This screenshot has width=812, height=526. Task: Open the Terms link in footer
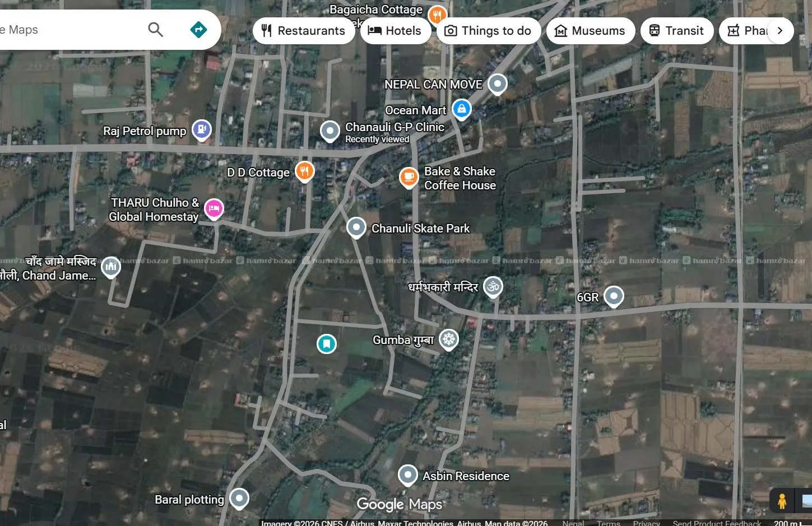click(608, 523)
